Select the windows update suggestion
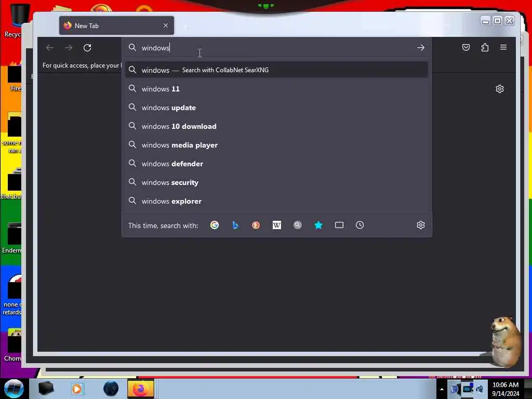 [276, 108]
